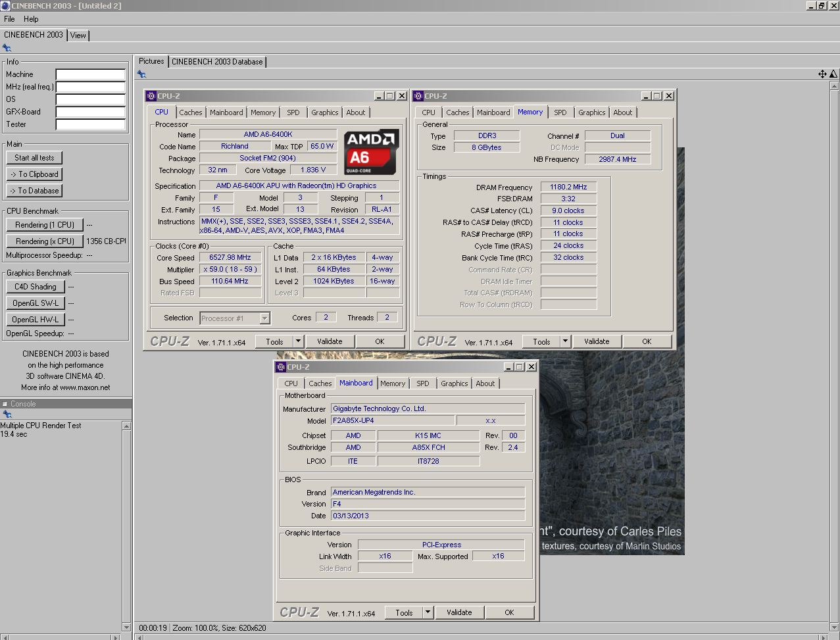Click the To Clipboard button
This screenshot has width=840, height=640.
tap(34, 174)
